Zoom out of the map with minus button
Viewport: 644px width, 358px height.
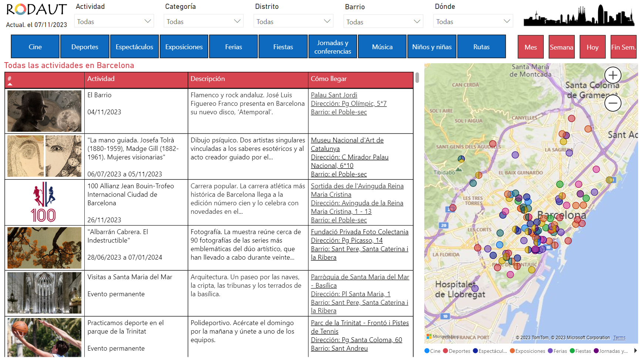coord(613,103)
